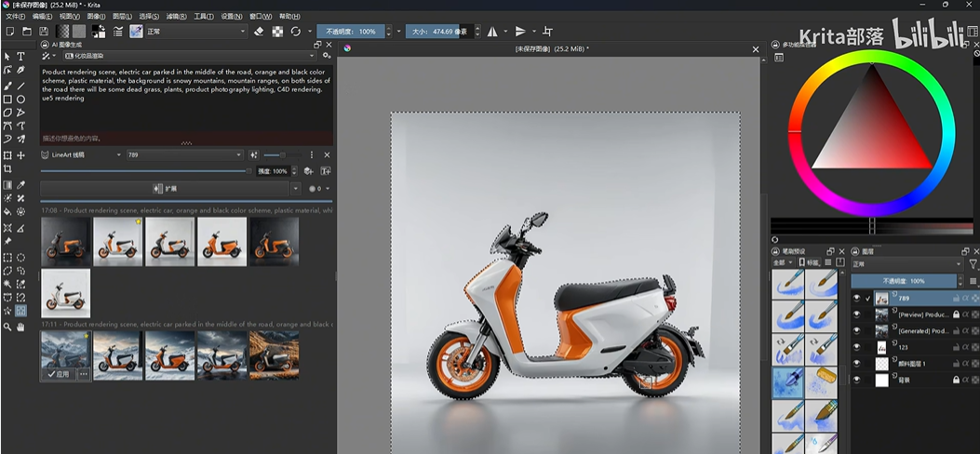Open the blending mode 正常 dropdown in toolbar
Image resolution: width=980 pixels, height=454 pixels.
[195, 32]
